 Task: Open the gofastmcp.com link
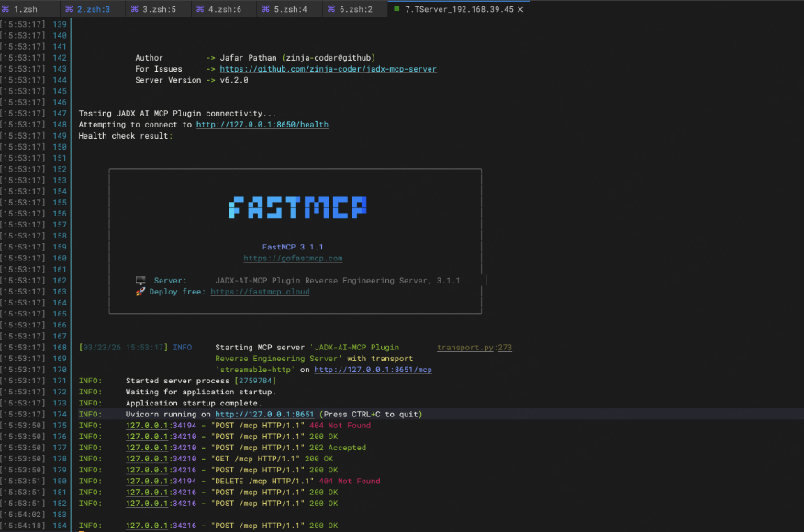293,259
